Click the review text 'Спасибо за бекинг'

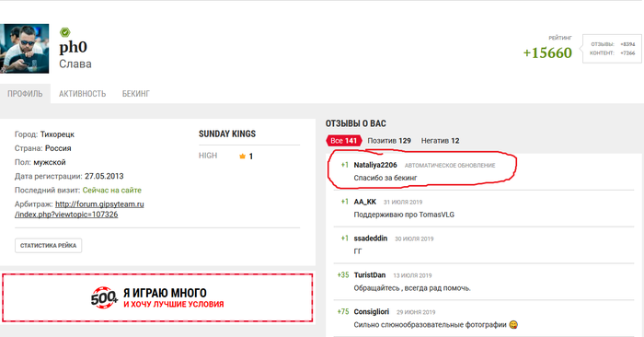tap(385, 178)
